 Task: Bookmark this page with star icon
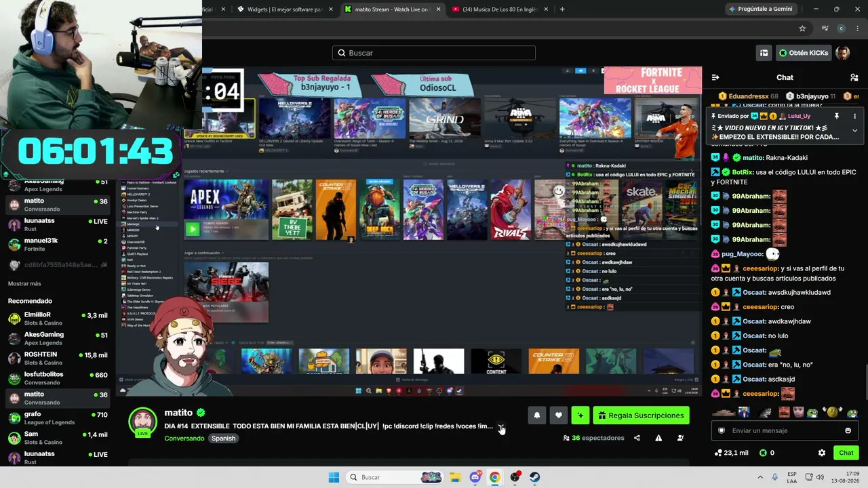pos(802,28)
